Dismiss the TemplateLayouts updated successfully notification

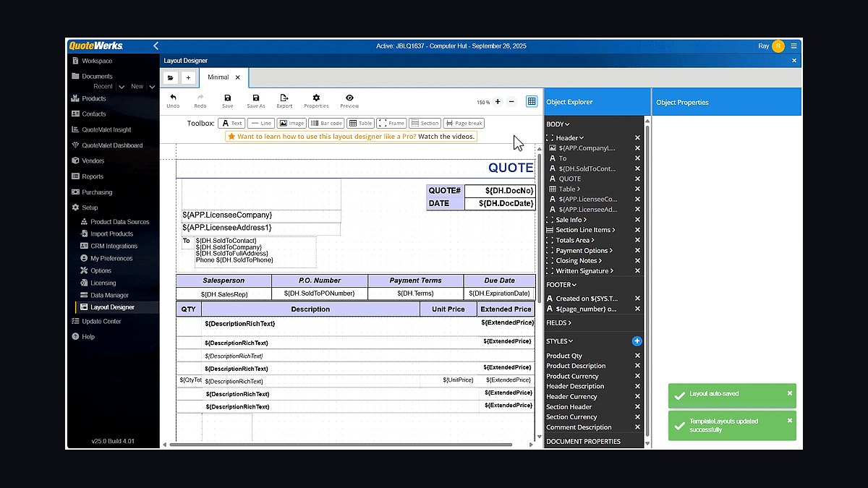click(790, 420)
